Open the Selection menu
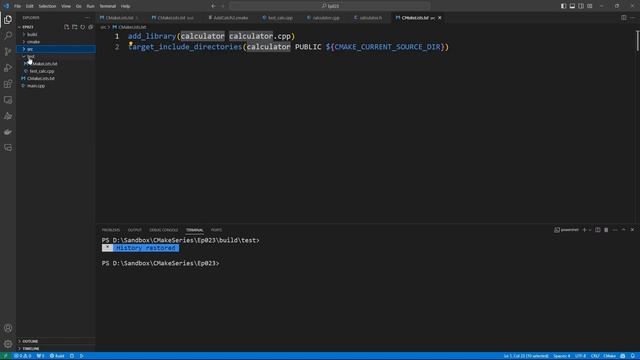The width and height of the screenshot is (640, 360). 47,6
